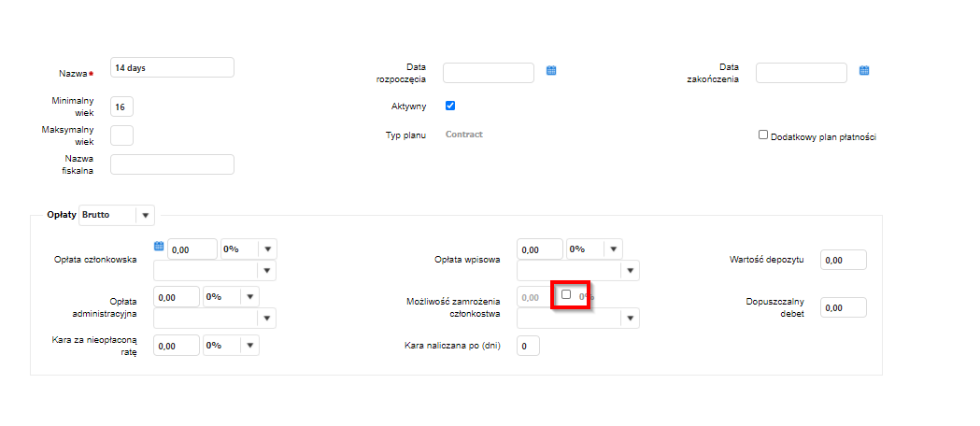Click the Maksymalny wiek input box
The height and width of the screenshot is (426, 980).
[x=121, y=135]
